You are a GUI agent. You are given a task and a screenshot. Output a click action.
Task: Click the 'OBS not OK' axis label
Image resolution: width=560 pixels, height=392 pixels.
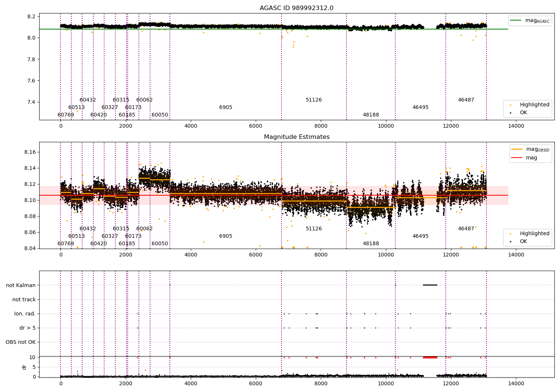[21, 342]
